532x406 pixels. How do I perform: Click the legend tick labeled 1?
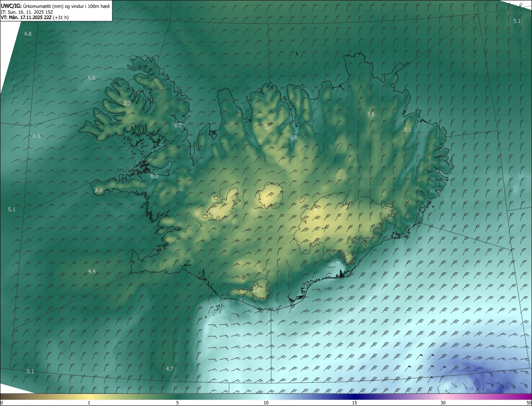point(89,403)
